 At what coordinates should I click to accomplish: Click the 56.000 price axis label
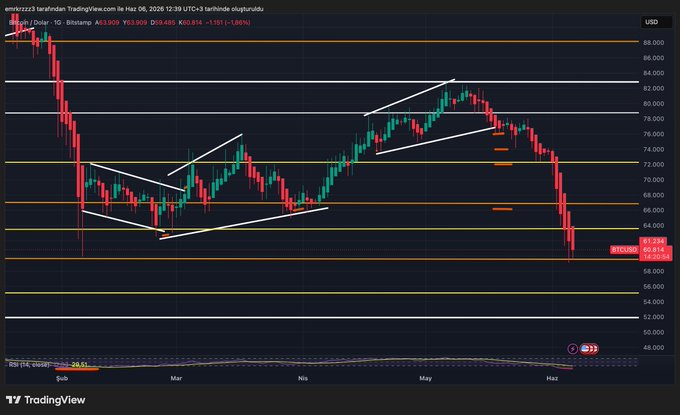point(654,287)
